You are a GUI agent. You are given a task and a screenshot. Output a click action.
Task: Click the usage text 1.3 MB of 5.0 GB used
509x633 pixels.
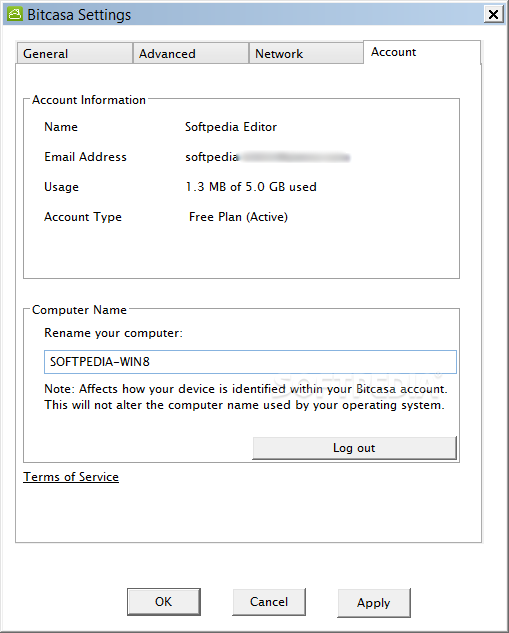coord(251,187)
